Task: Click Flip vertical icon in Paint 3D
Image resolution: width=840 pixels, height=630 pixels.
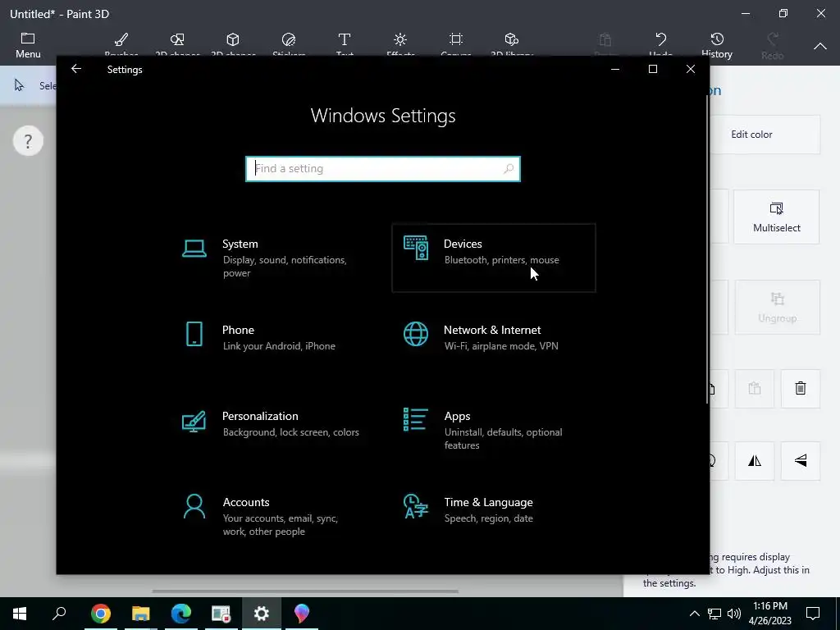Action: pos(801,461)
